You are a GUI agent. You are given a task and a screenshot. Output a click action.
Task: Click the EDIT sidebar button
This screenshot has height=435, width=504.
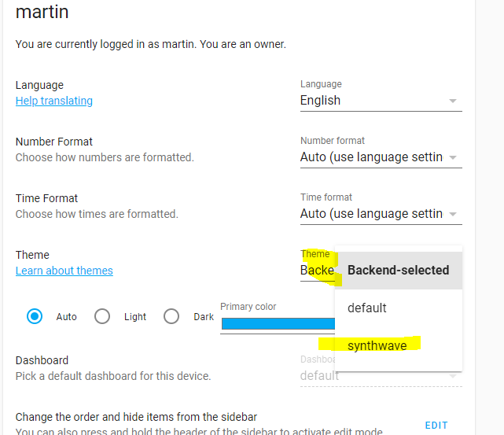point(436,425)
